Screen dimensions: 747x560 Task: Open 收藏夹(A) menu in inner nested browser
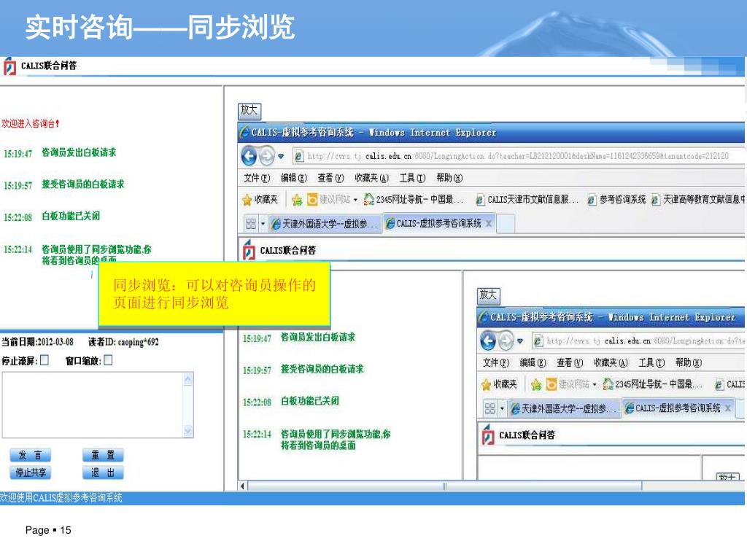click(x=611, y=363)
